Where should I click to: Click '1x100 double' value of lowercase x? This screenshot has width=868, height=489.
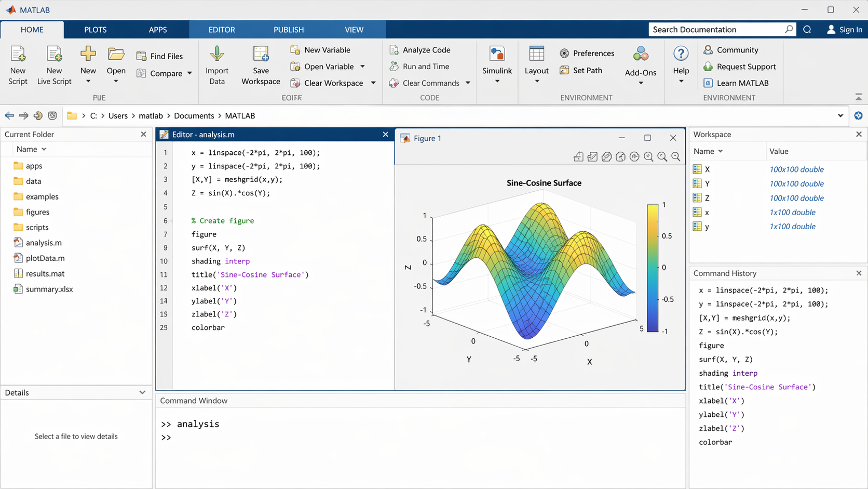[x=792, y=212]
